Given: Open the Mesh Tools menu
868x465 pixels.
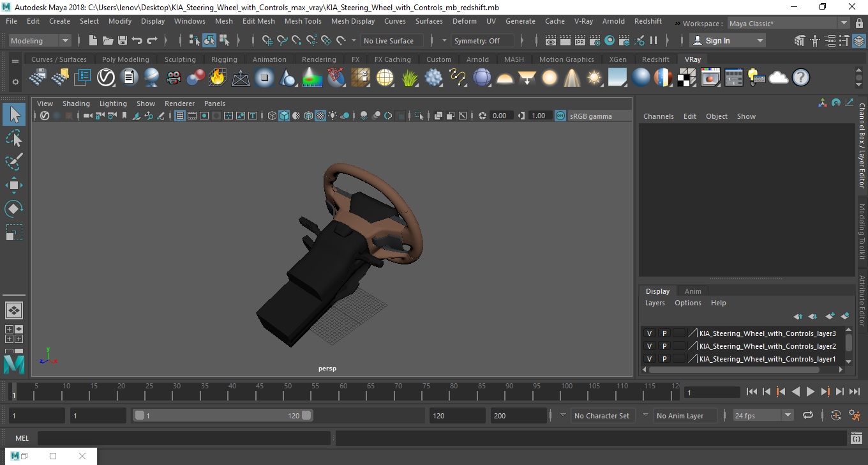Looking at the screenshot, I should (x=303, y=21).
